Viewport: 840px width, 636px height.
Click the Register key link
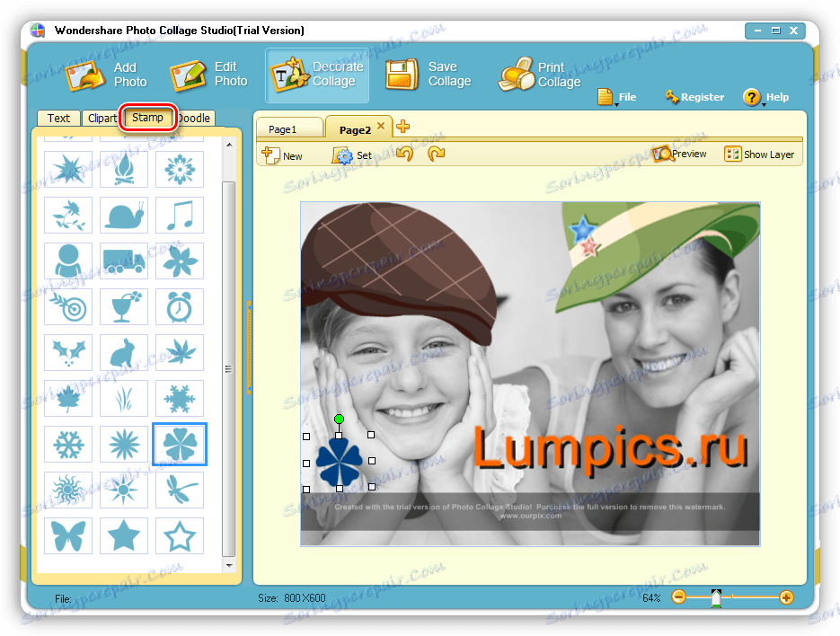694,97
